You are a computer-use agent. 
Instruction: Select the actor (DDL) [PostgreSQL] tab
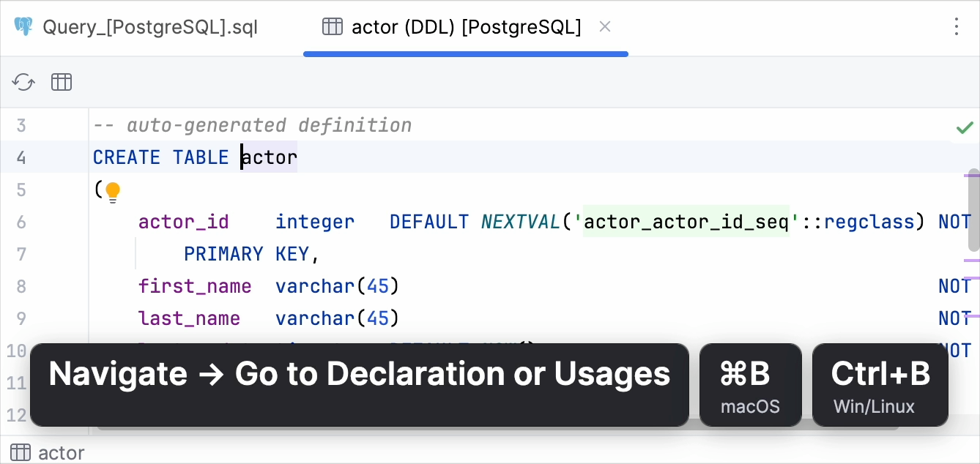pos(466,26)
